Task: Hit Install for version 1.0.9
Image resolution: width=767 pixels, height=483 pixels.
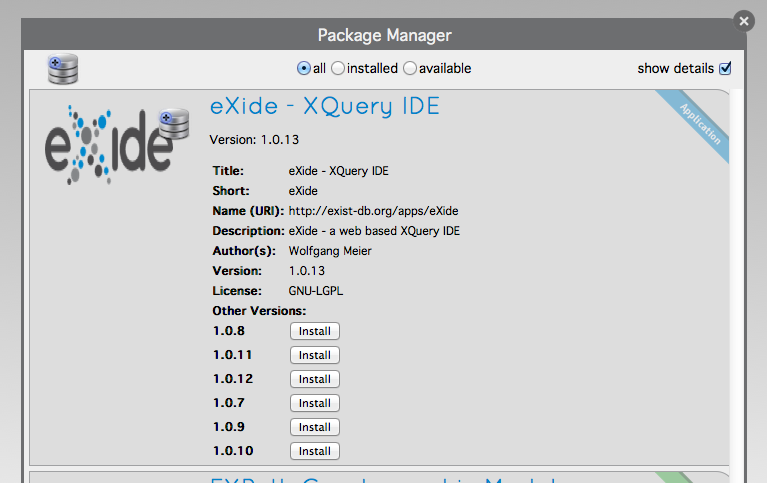Action: (314, 427)
